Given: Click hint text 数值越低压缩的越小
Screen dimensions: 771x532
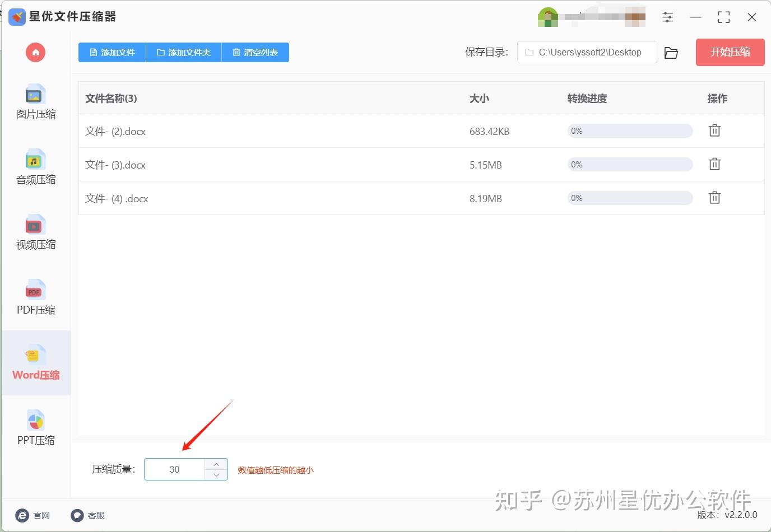Looking at the screenshot, I should tap(276, 470).
